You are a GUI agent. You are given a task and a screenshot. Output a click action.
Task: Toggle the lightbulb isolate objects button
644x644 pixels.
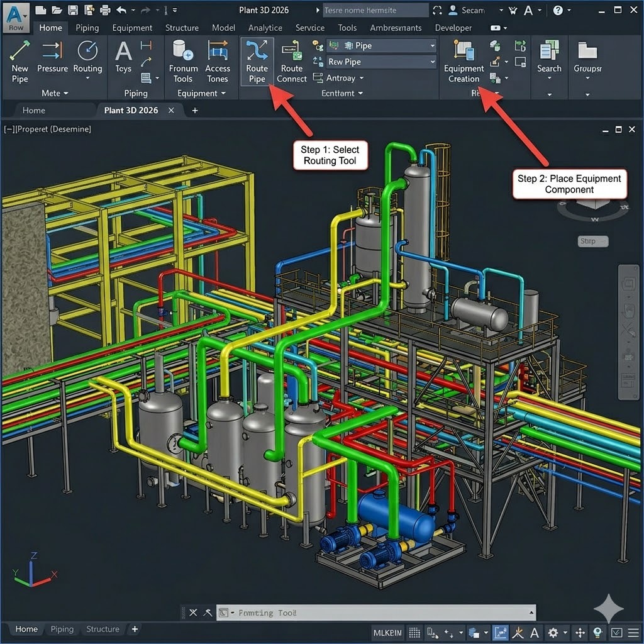coord(597,633)
